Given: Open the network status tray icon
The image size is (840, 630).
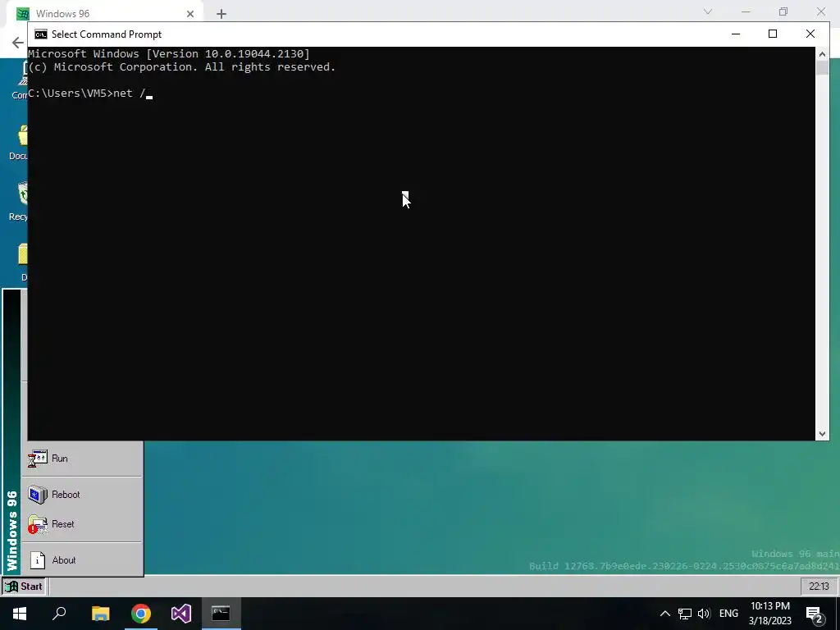Looking at the screenshot, I should (685, 614).
